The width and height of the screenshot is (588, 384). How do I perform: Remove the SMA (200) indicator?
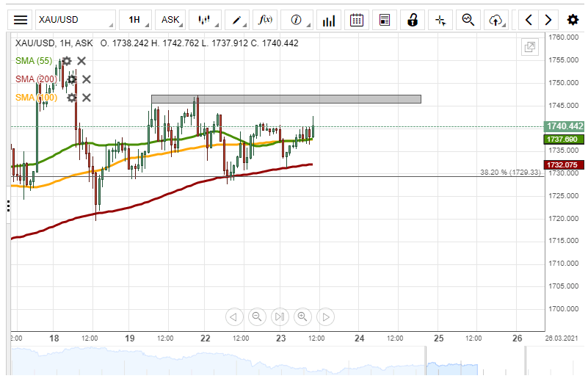coord(86,79)
